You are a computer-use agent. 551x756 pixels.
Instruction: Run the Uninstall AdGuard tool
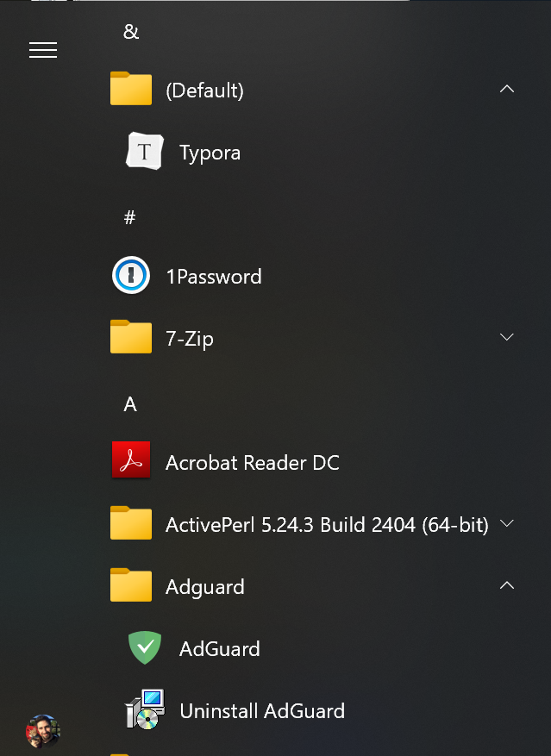pos(262,710)
